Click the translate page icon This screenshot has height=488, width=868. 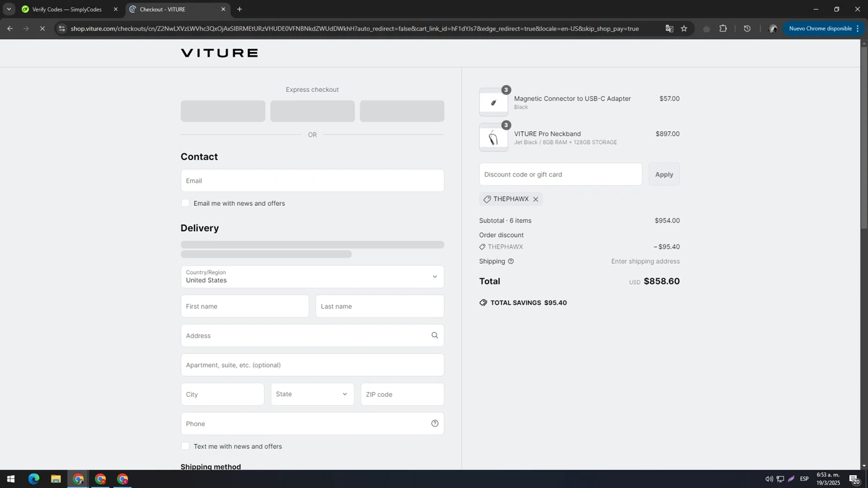point(670,28)
